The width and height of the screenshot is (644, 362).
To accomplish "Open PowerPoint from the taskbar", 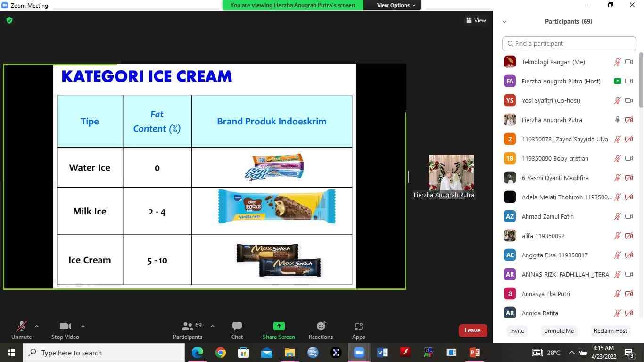I will (x=474, y=353).
